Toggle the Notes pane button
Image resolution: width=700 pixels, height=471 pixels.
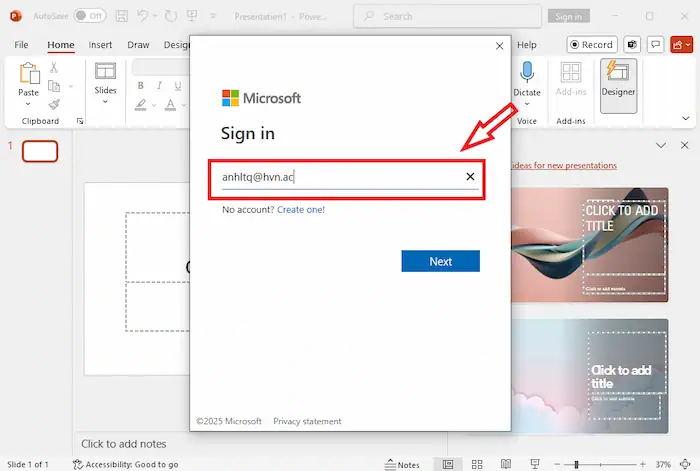point(402,464)
